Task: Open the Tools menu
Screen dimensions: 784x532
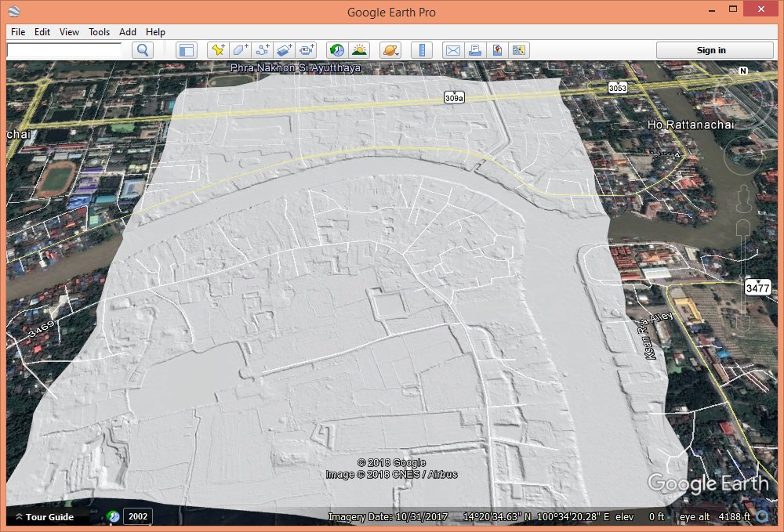Action: [99, 32]
